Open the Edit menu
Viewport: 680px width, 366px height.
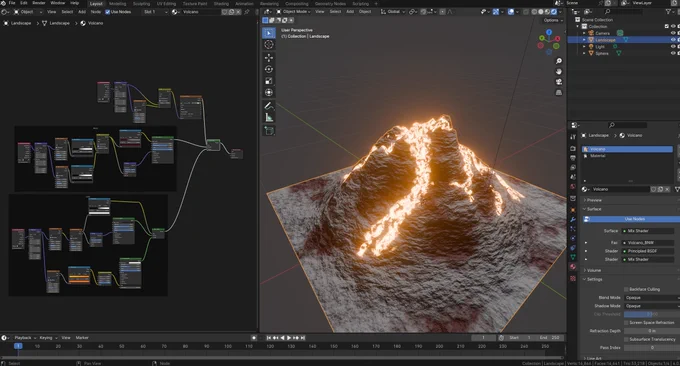click(23, 3)
